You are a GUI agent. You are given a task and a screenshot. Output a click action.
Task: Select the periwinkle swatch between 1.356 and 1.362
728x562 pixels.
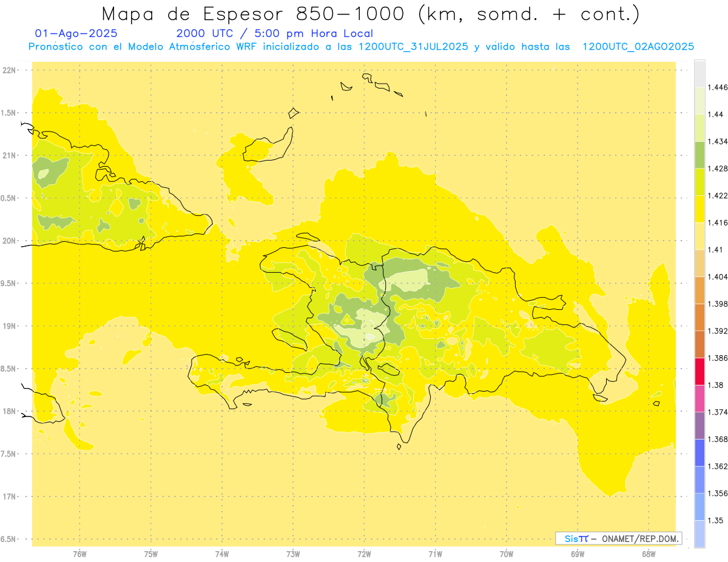click(699, 480)
